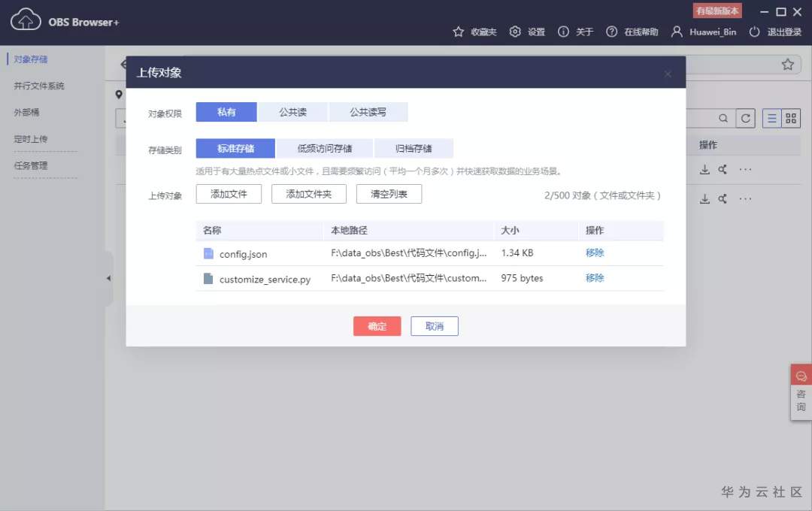
Task: Click share icon in second object row
Action: click(x=723, y=199)
